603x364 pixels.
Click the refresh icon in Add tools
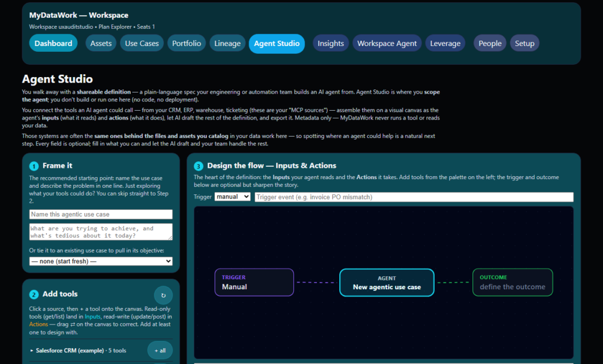click(164, 295)
